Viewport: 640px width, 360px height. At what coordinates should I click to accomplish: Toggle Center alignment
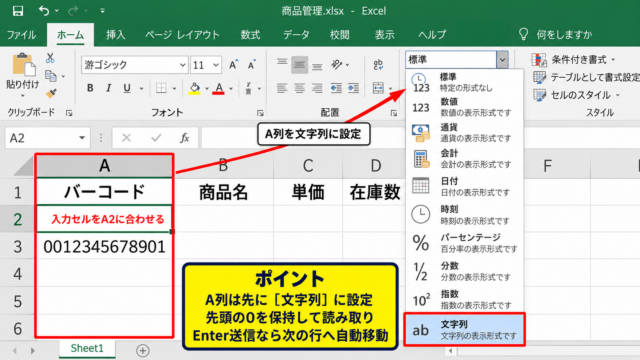pyautogui.click(x=299, y=88)
